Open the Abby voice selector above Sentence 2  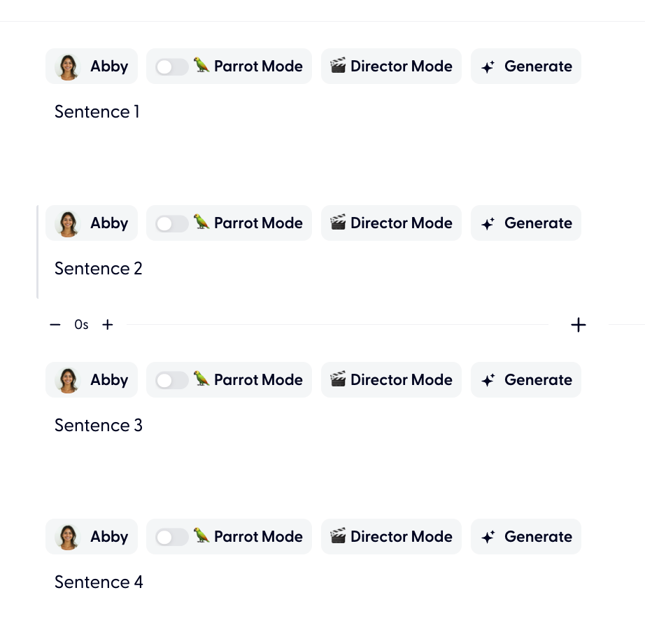(x=92, y=223)
